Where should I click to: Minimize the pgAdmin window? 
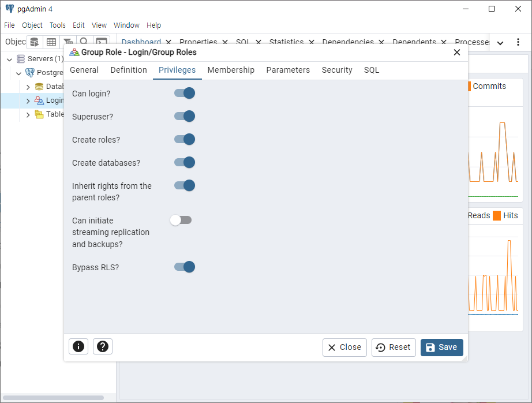point(466,9)
